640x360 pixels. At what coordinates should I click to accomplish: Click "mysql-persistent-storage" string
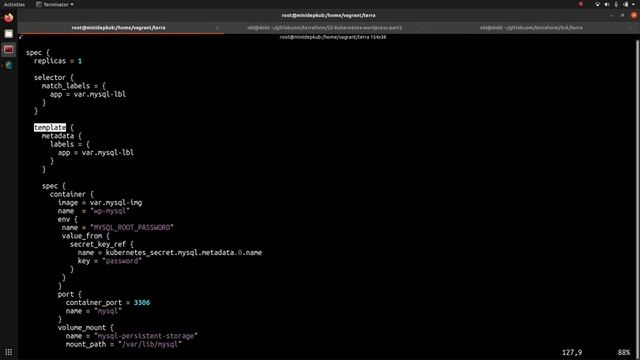146,336
